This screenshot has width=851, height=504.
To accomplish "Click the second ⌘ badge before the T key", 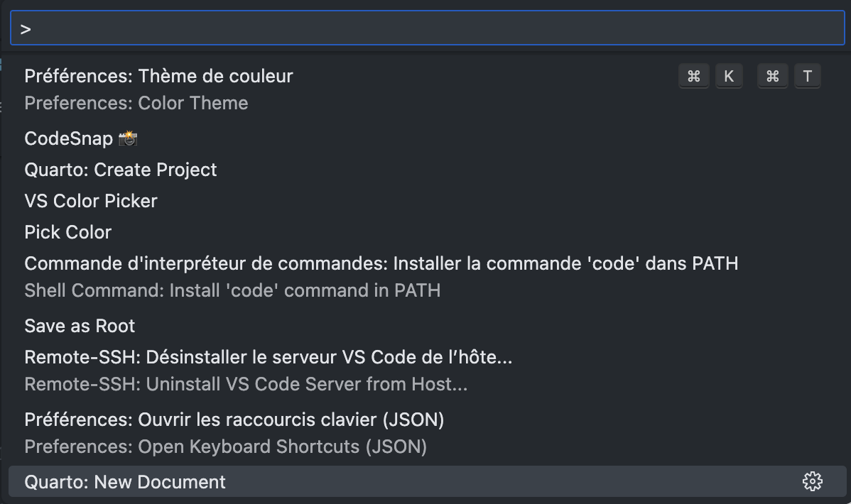I will point(772,76).
